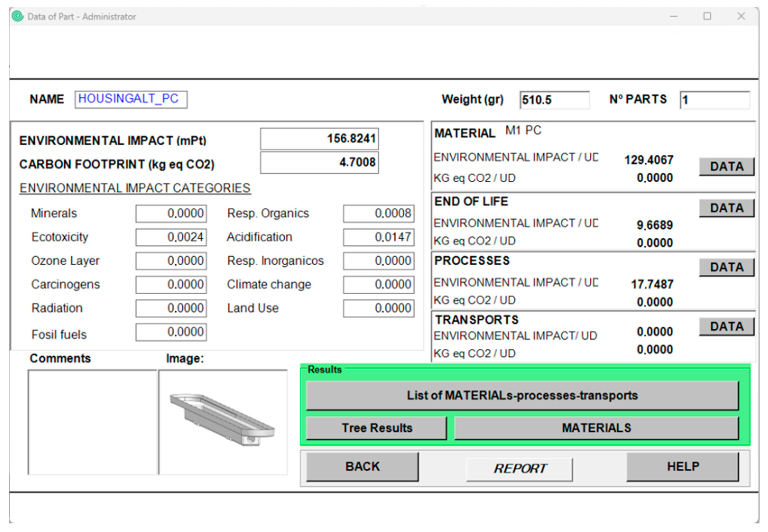Open the HELP button
This screenshot has height=532, width=768.
coord(683,466)
